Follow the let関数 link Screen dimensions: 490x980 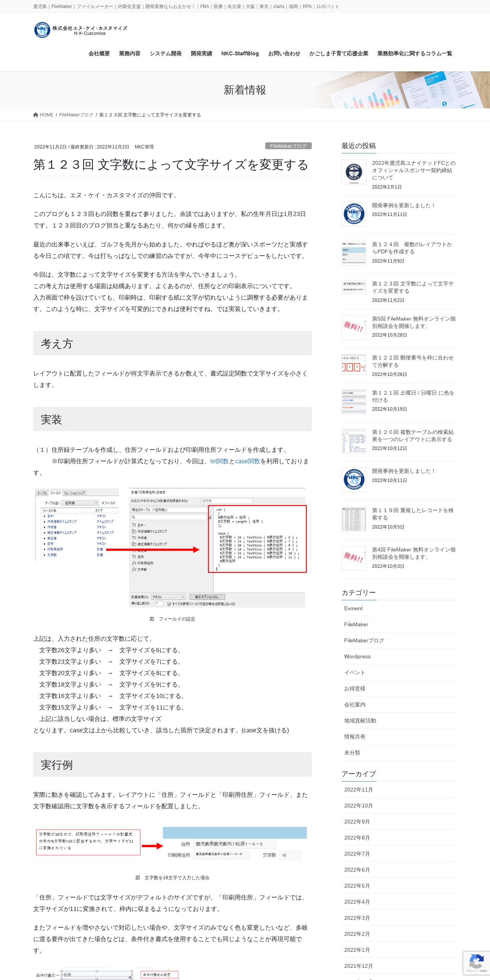point(219,461)
